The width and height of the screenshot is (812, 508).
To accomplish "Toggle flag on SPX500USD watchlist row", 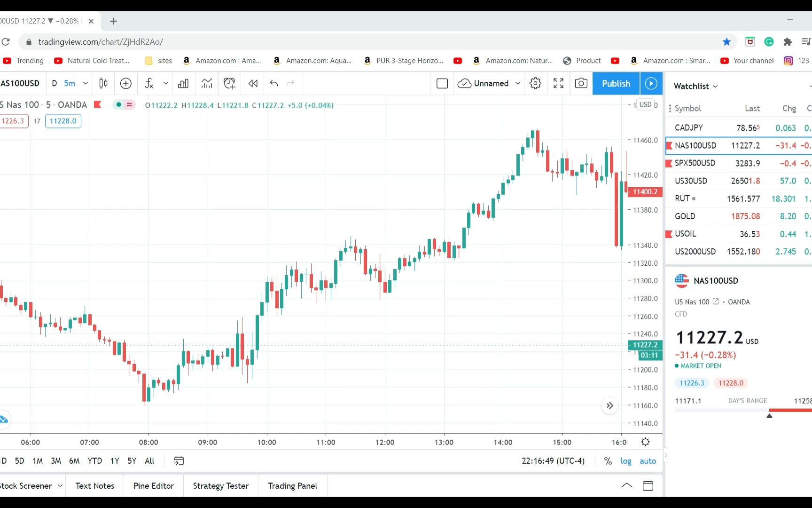I will point(669,163).
